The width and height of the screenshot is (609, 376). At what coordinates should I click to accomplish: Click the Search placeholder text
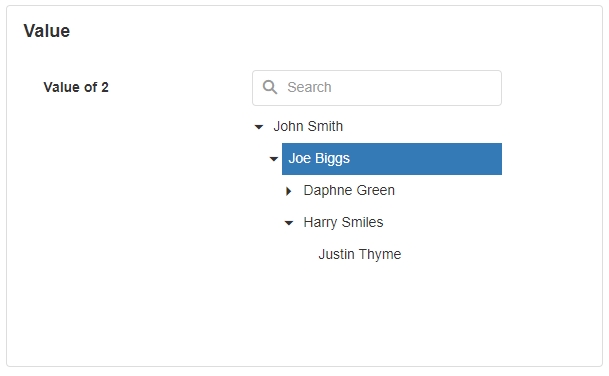pyautogui.click(x=309, y=87)
